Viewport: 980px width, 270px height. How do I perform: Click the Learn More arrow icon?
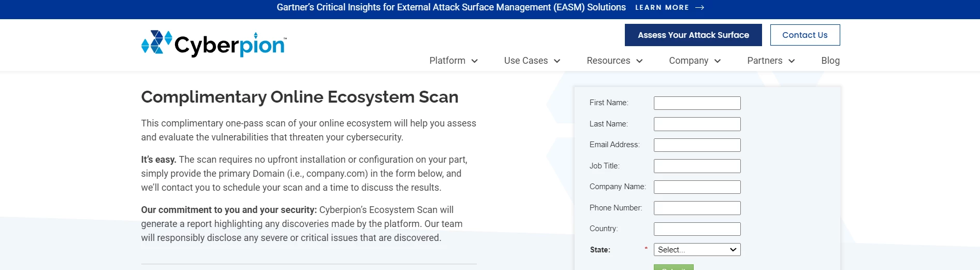click(699, 8)
